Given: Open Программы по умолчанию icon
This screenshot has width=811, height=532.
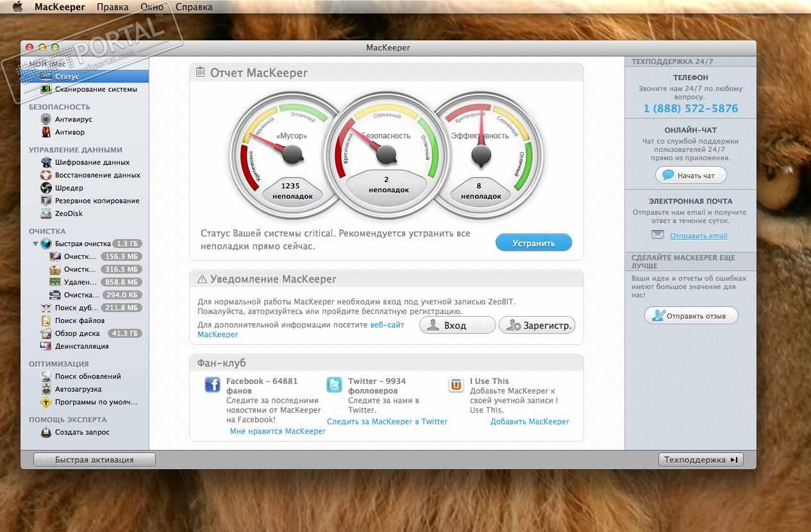Looking at the screenshot, I should [x=46, y=402].
